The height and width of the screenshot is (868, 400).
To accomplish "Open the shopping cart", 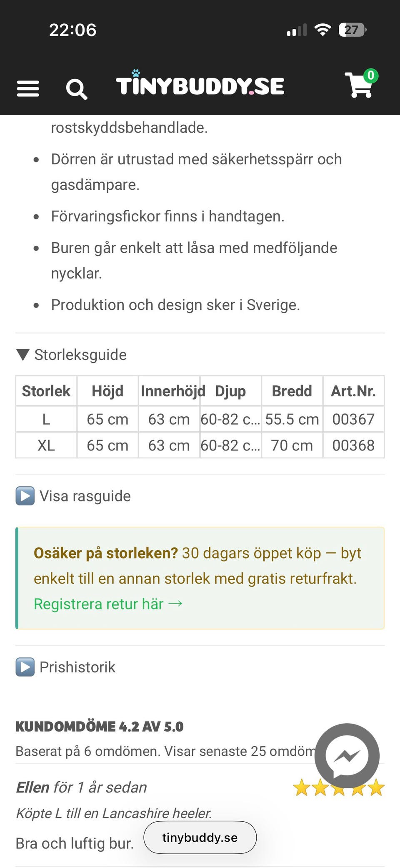I will 359,86.
